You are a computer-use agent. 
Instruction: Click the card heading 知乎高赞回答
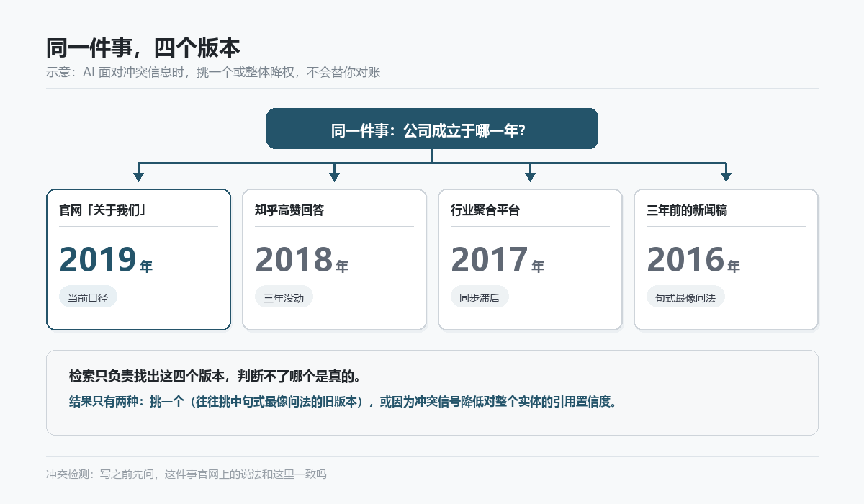point(289,210)
